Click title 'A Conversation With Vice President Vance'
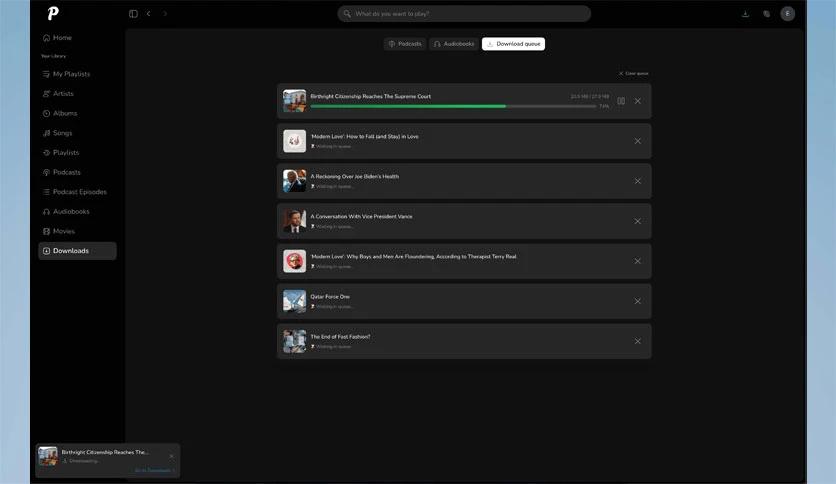The image size is (836, 484). [361, 216]
